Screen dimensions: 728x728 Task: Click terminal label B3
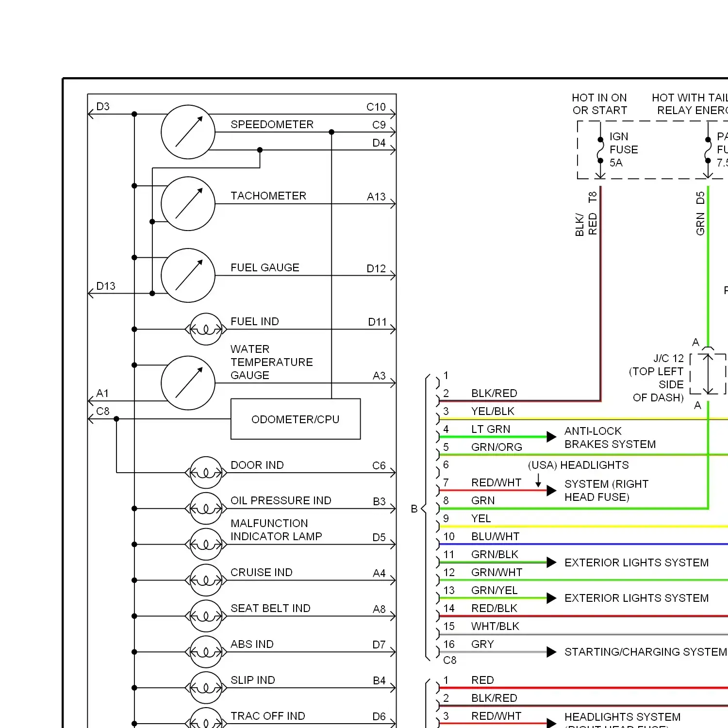click(x=379, y=501)
